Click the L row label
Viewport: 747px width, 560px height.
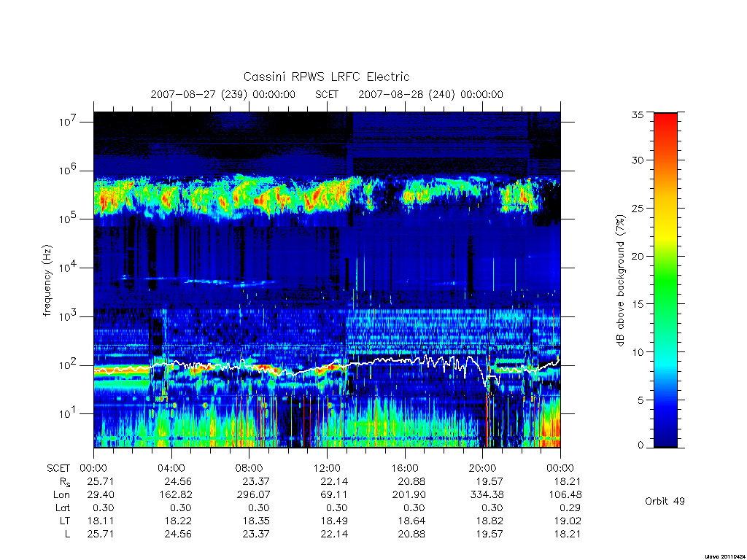click(67, 534)
